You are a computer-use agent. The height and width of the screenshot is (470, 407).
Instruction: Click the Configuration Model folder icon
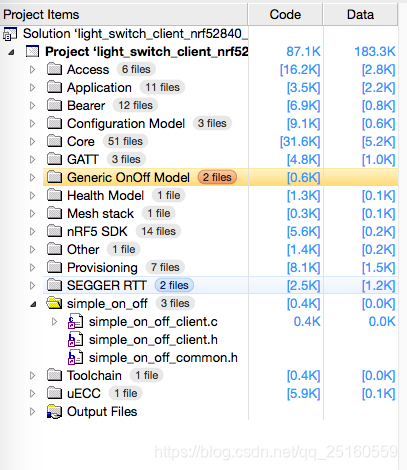[54, 123]
